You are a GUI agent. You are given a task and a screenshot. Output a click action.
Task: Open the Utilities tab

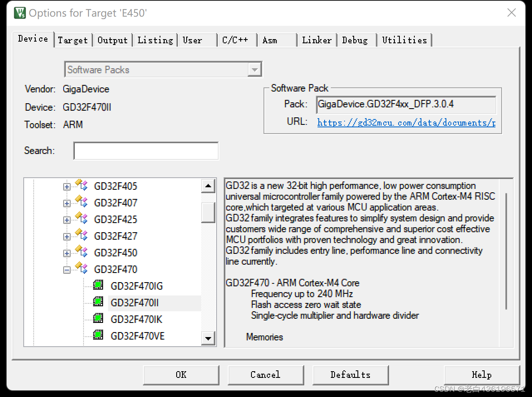coord(404,40)
